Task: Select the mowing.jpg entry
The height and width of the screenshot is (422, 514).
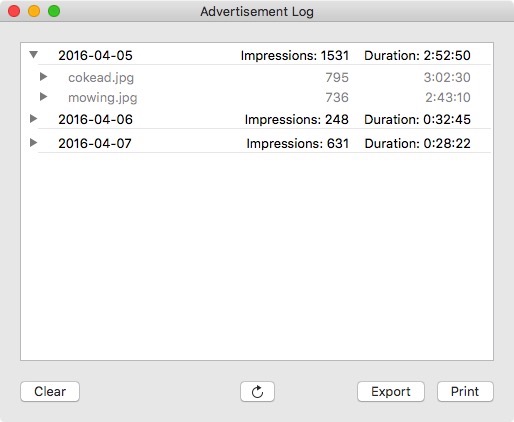Action: (257, 97)
